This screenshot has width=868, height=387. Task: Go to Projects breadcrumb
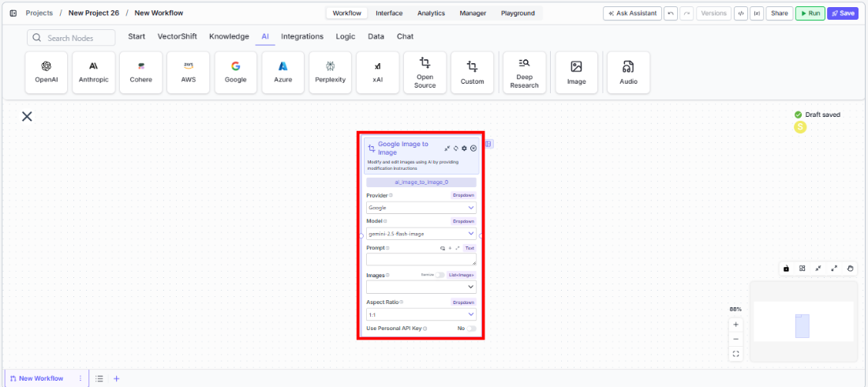click(39, 13)
